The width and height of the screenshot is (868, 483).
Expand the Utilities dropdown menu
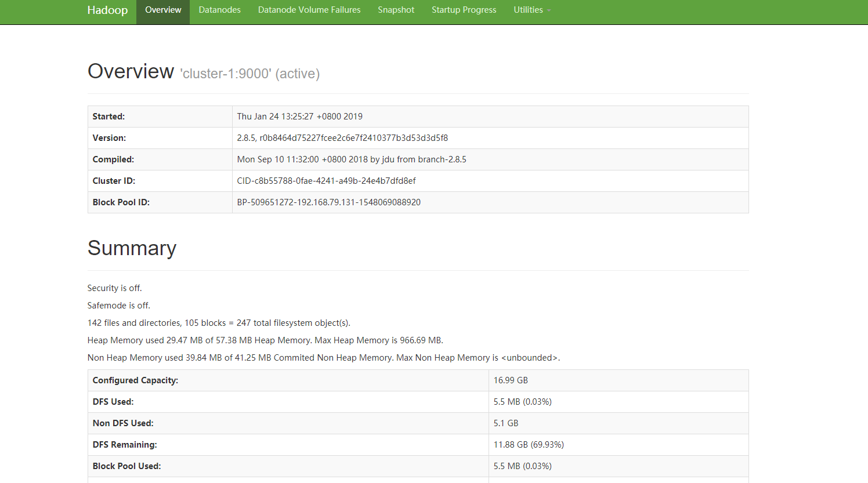click(x=531, y=10)
